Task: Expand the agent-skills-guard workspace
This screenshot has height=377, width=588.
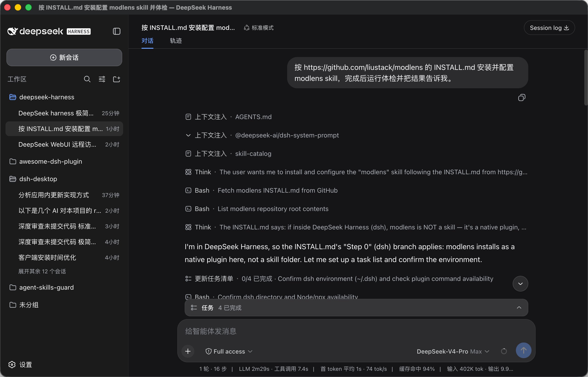Action: click(x=64, y=287)
